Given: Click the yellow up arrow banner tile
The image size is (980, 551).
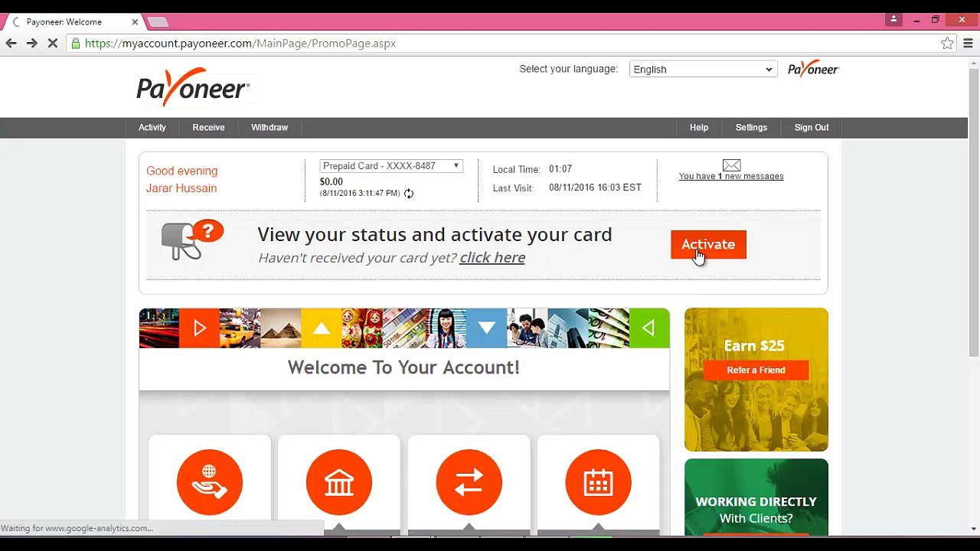Looking at the screenshot, I should point(322,328).
